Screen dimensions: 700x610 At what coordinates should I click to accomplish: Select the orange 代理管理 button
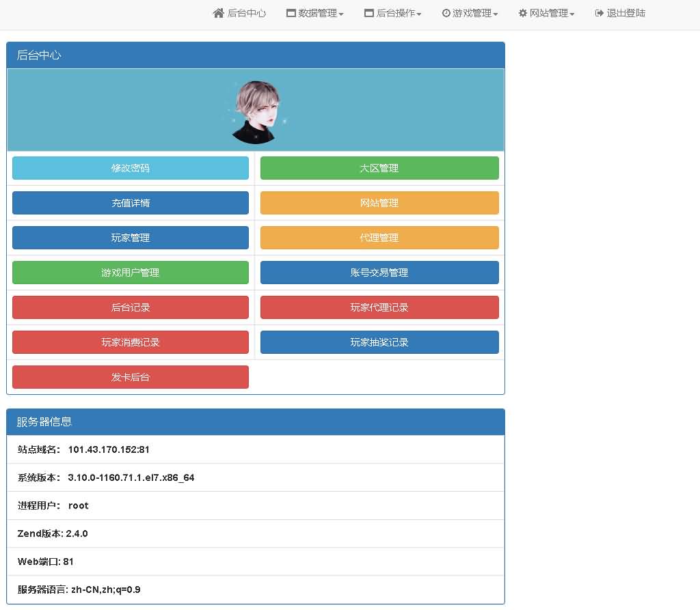coord(379,238)
